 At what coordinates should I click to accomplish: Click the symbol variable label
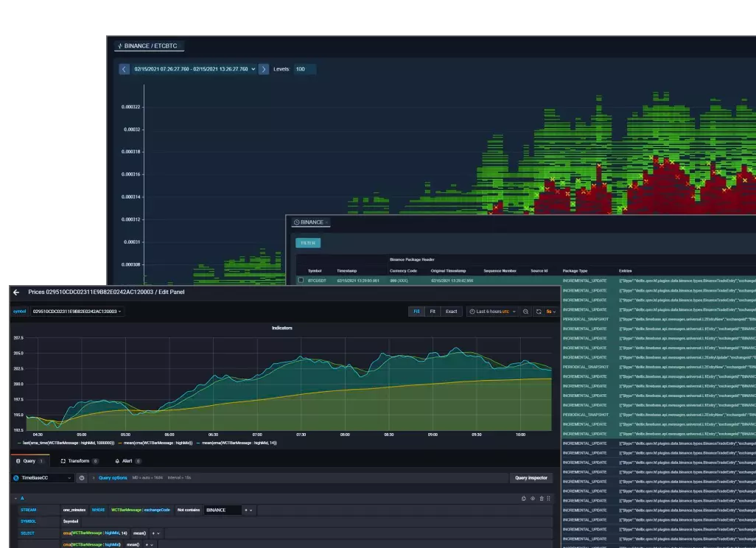pyautogui.click(x=20, y=312)
